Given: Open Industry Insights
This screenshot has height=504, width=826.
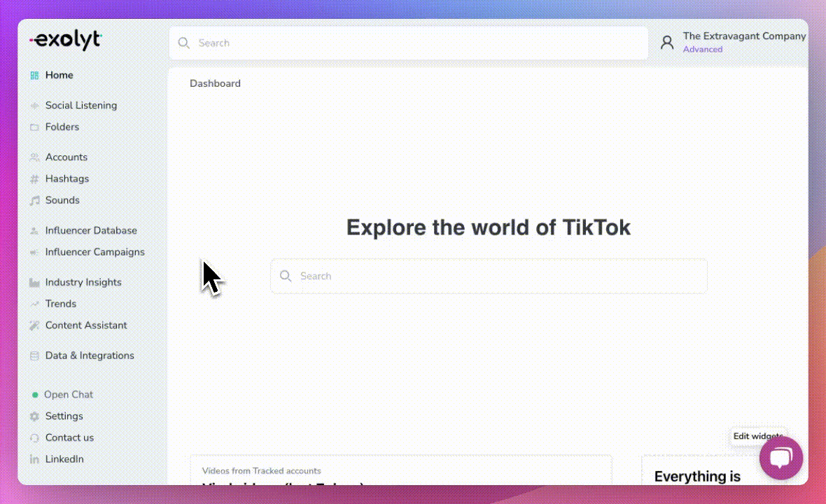Looking at the screenshot, I should (83, 282).
